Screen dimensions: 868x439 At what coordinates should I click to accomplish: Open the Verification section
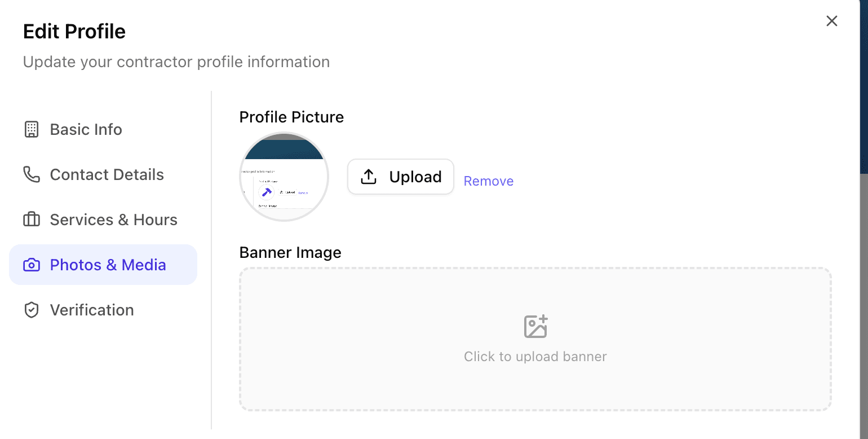click(103, 310)
